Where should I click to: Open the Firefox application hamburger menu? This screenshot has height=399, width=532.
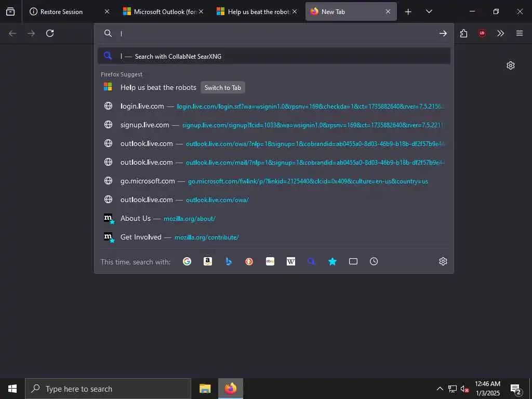tap(520, 33)
